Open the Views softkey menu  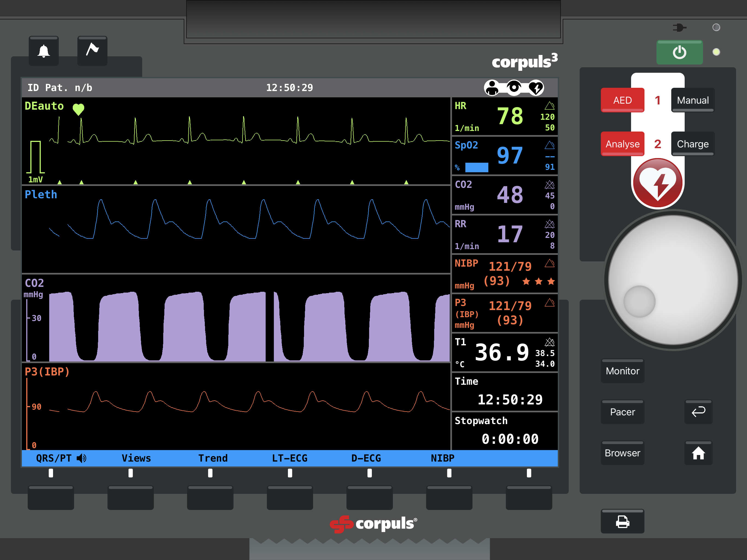point(136,458)
